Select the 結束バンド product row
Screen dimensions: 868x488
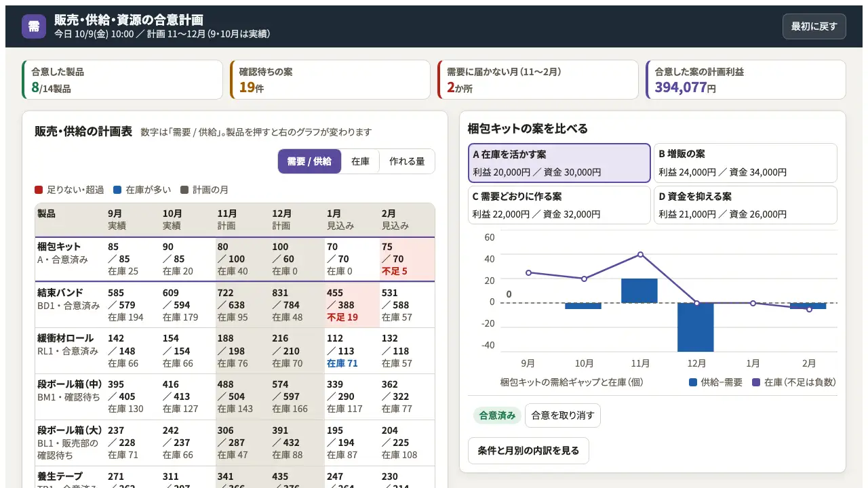click(235, 305)
